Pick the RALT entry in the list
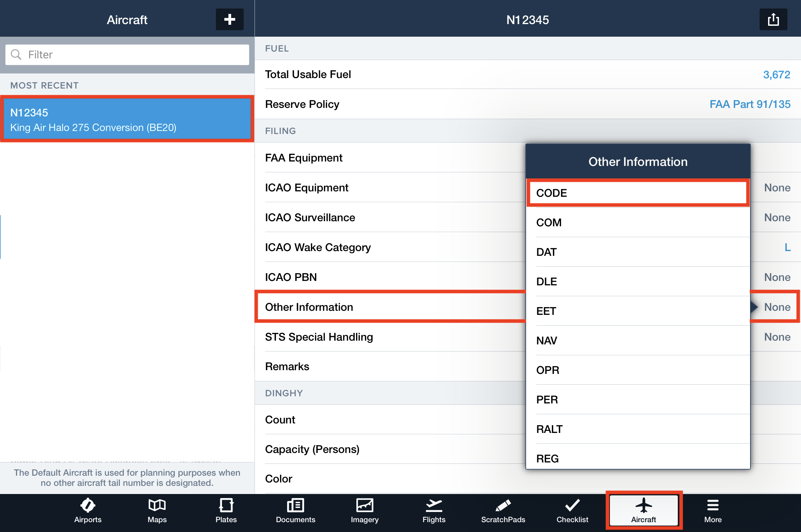The width and height of the screenshot is (801, 532). [x=637, y=429]
